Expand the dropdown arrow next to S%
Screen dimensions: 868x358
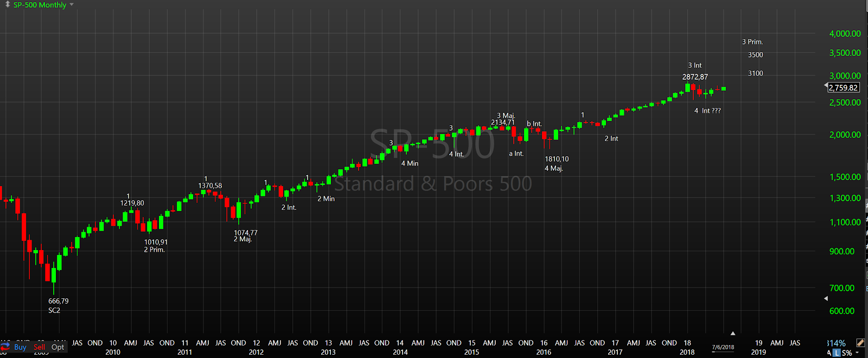click(x=857, y=353)
